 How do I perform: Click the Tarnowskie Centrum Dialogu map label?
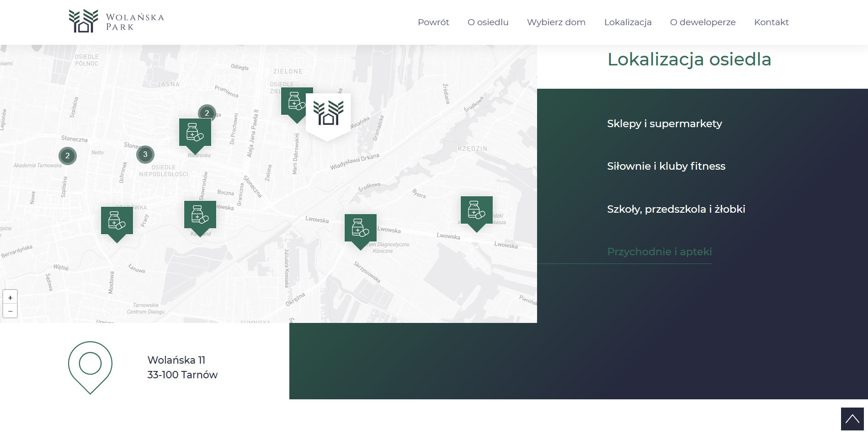tap(146, 308)
